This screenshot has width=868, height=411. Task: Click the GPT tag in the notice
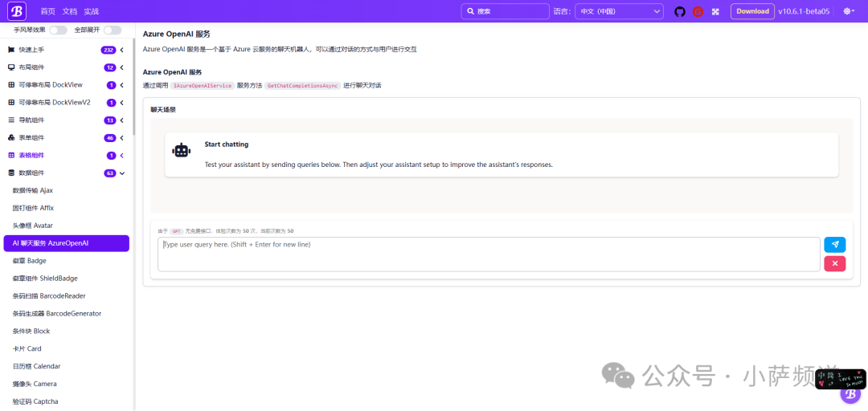[x=177, y=231]
